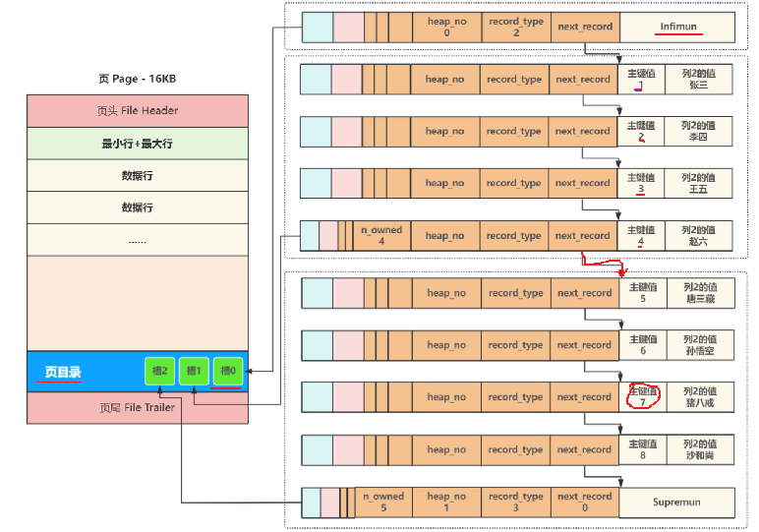Click next_record in the Infimun row

tap(585, 28)
